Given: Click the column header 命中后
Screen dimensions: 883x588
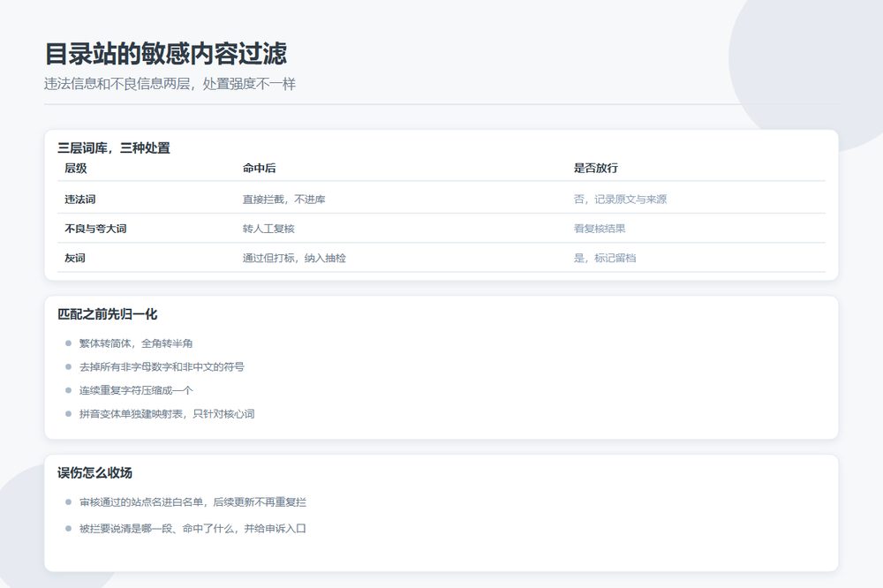Looking at the screenshot, I should pos(259,168).
